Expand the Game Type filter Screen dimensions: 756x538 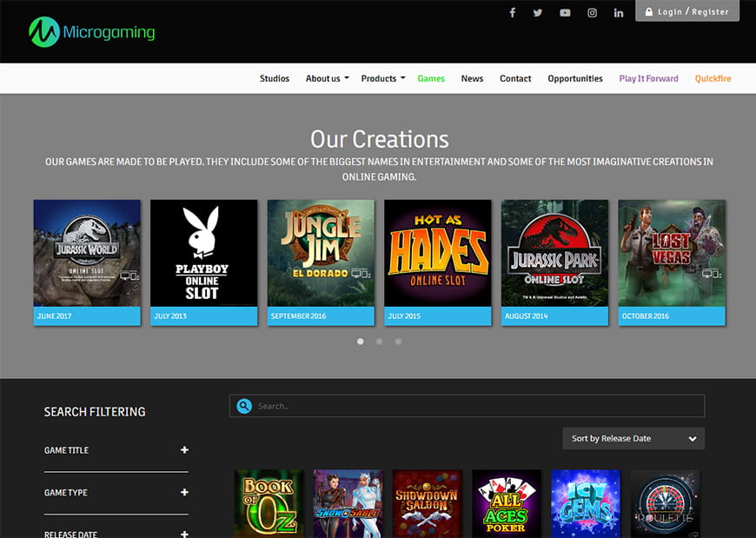[x=184, y=493]
